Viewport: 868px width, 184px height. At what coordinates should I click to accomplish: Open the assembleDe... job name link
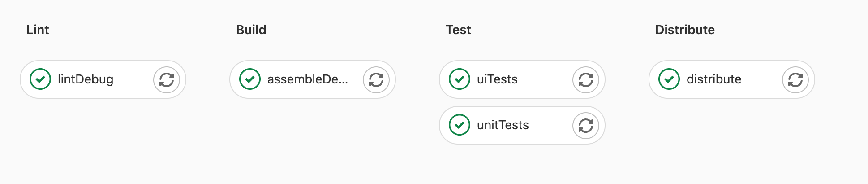point(307,79)
